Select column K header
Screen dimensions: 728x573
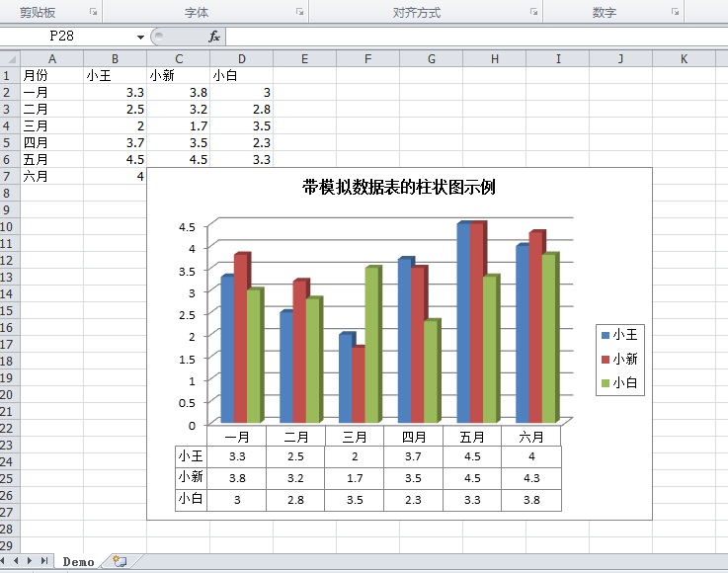(684, 59)
